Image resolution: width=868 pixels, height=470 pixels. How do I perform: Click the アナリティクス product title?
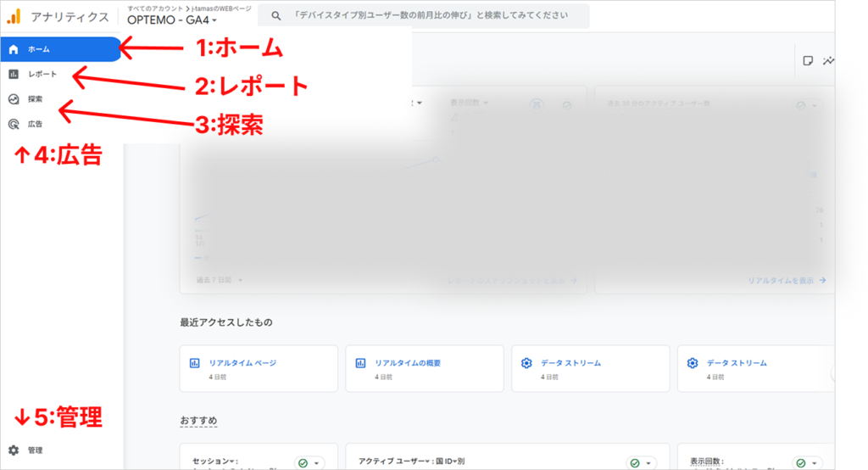coord(70,17)
